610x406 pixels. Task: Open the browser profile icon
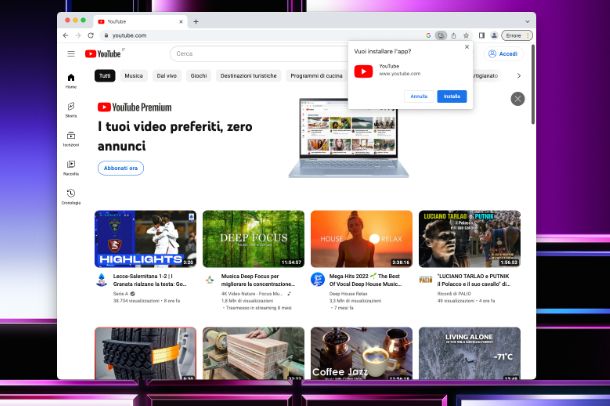coord(494,35)
